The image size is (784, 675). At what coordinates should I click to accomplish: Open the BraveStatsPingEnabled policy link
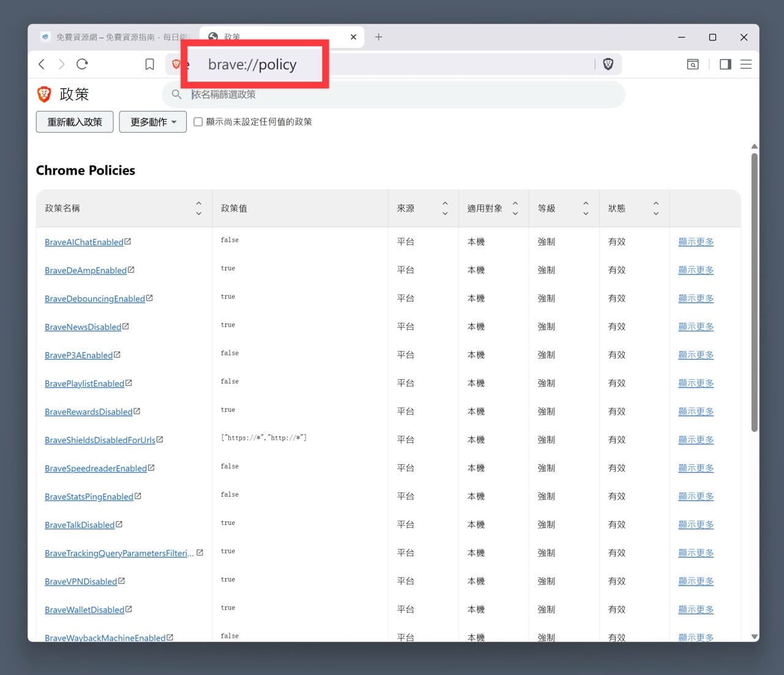89,497
